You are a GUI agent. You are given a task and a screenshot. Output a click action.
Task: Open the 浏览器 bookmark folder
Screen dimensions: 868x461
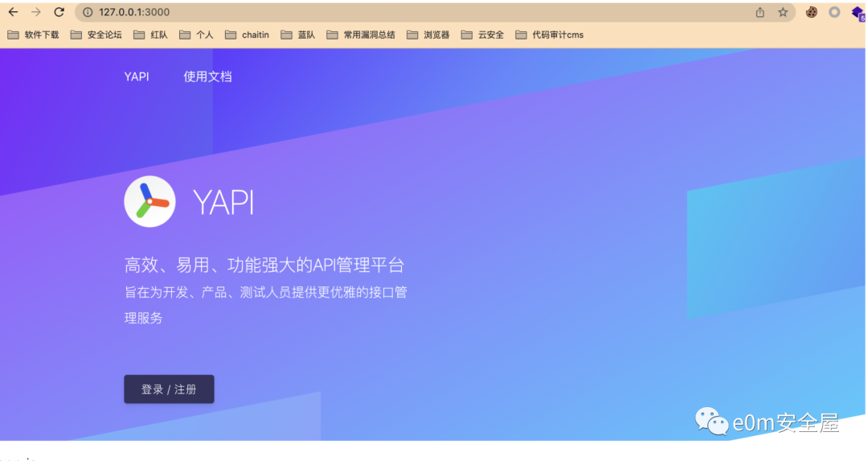point(428,35)
